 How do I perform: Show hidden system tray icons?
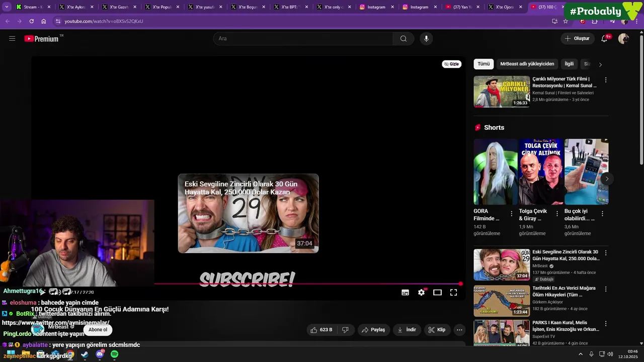click(581, 354)
